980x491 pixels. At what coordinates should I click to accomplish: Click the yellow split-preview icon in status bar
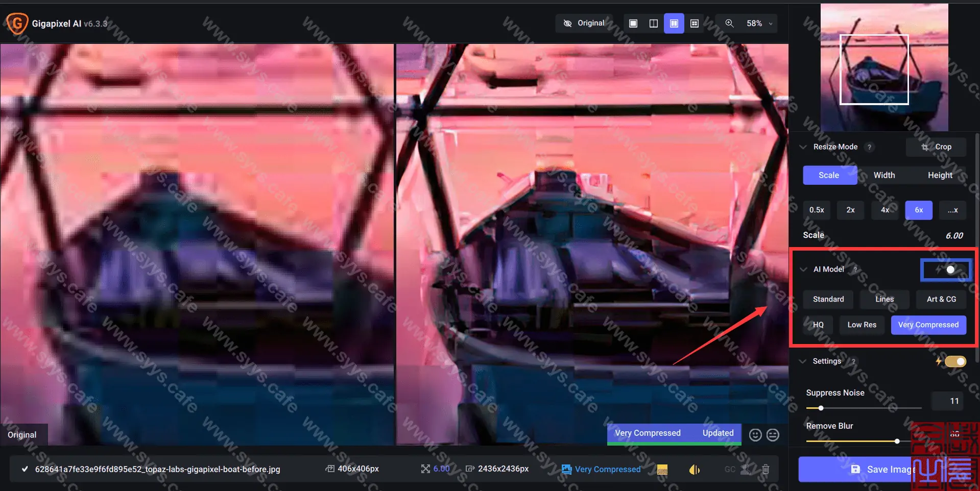tap(694, 469)
